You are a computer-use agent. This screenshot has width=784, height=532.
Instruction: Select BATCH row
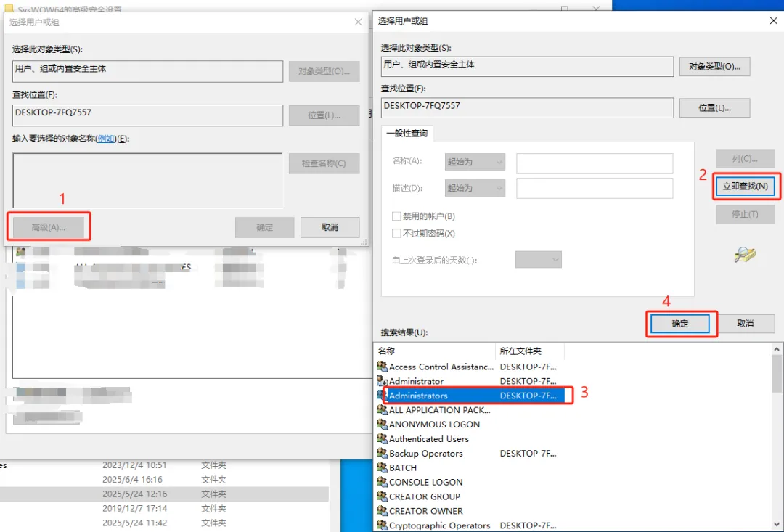point(470,467)
